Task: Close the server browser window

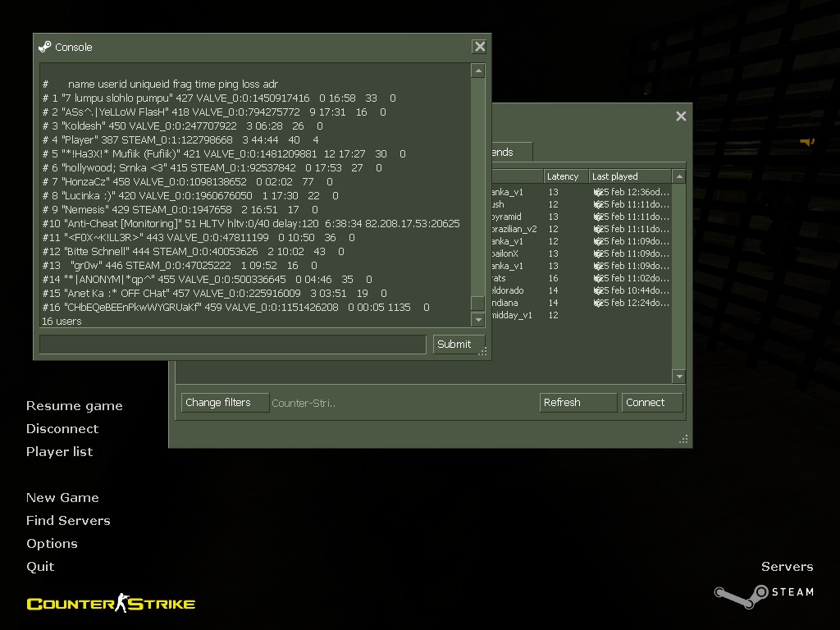Action: tap(681, 116)
